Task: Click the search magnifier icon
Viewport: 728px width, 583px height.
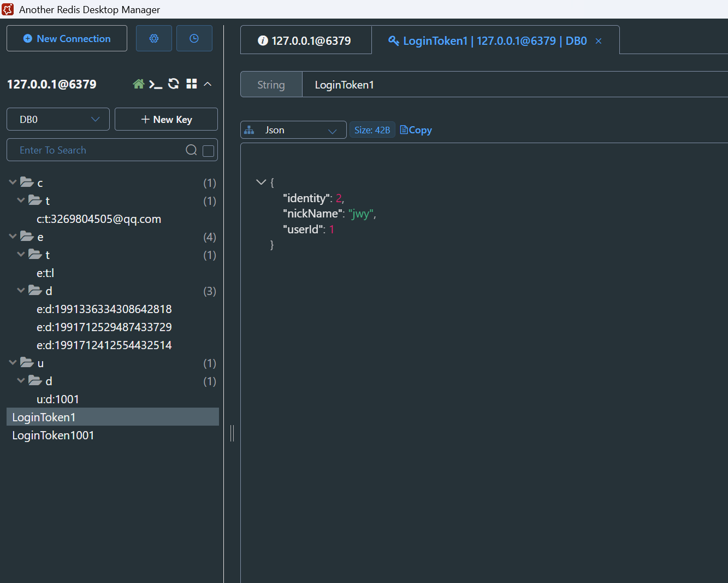Action: pos(191,150)
